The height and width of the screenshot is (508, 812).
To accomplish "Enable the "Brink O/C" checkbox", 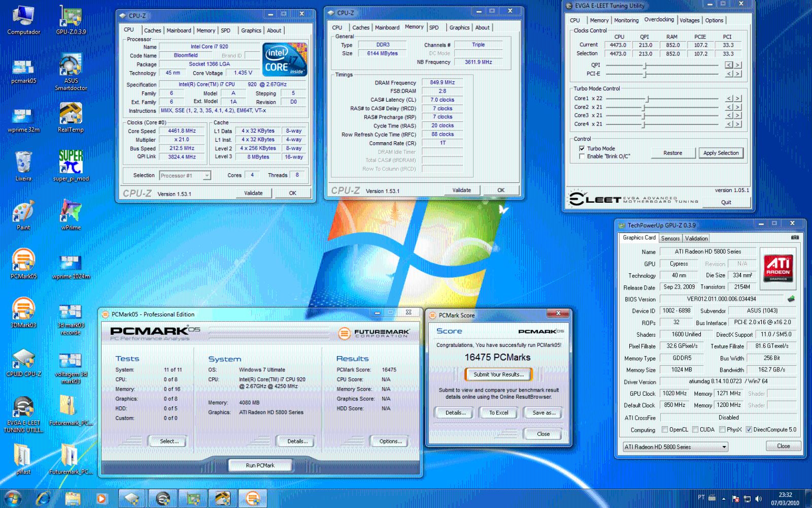I will [582, 156].
